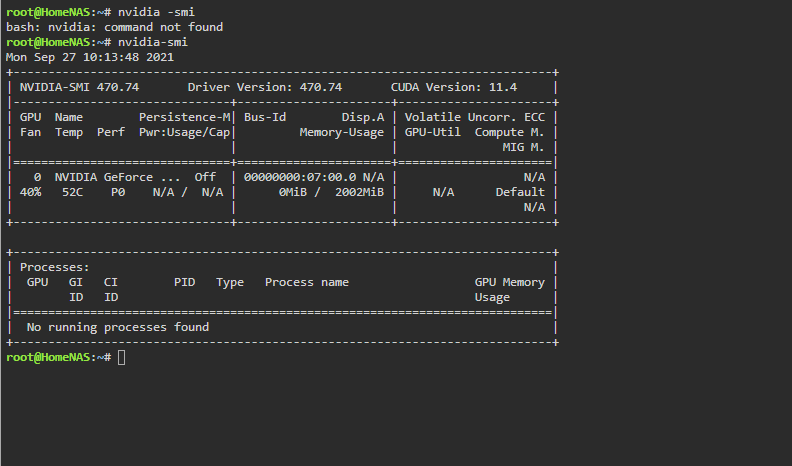Click the performance state P0
Viewport: 792px width, 466px height.
(118, 192)
